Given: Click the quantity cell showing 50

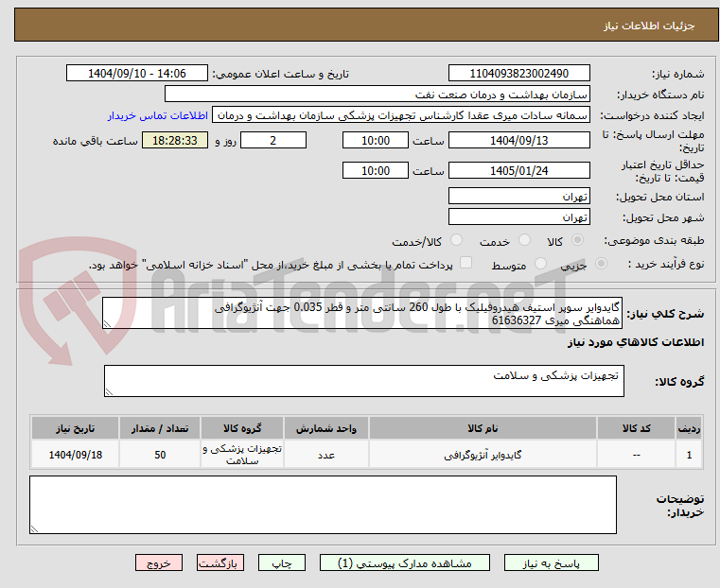Looking at the screenshot, I should click(160, 455).
